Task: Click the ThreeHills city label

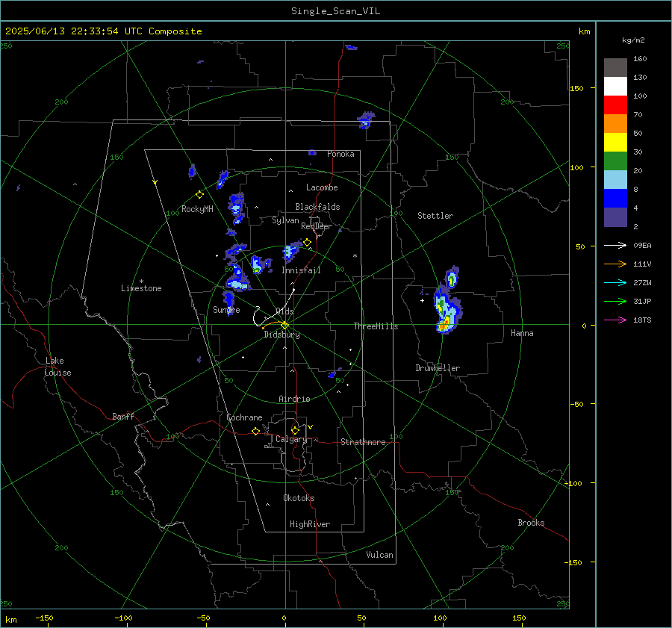Action: 376,326
